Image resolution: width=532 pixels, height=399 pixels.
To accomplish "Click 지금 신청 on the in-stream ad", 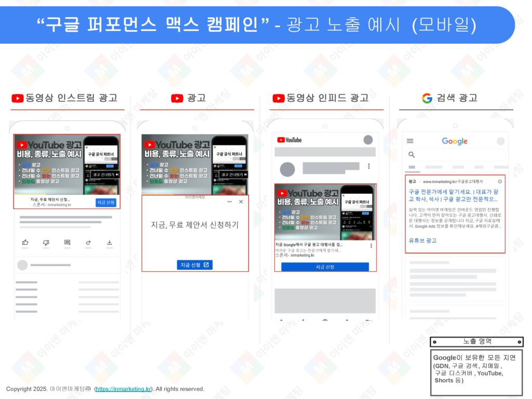I will pyautogui.click(x=106, y=203).
